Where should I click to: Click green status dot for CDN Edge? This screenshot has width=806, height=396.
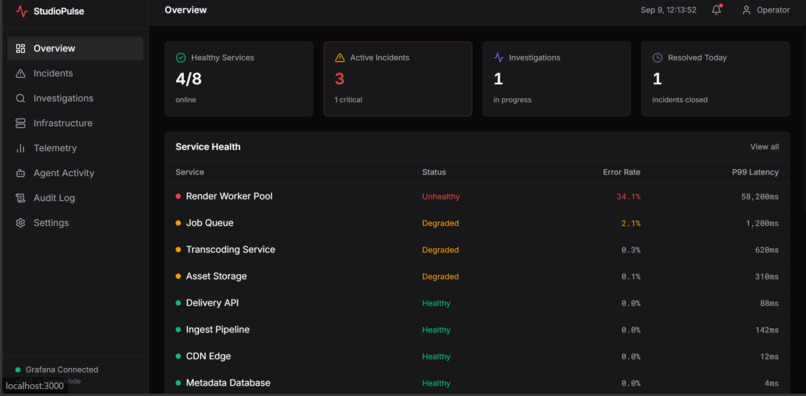pos(178,356)
